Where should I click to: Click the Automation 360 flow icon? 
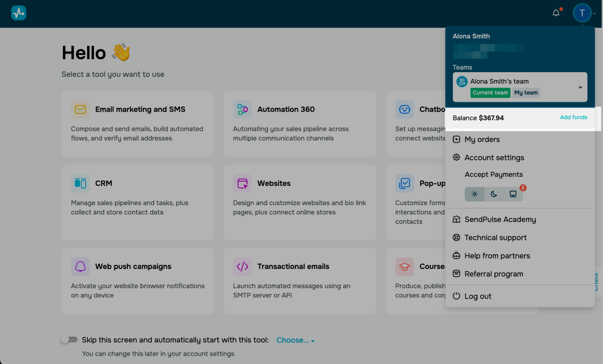242,110
